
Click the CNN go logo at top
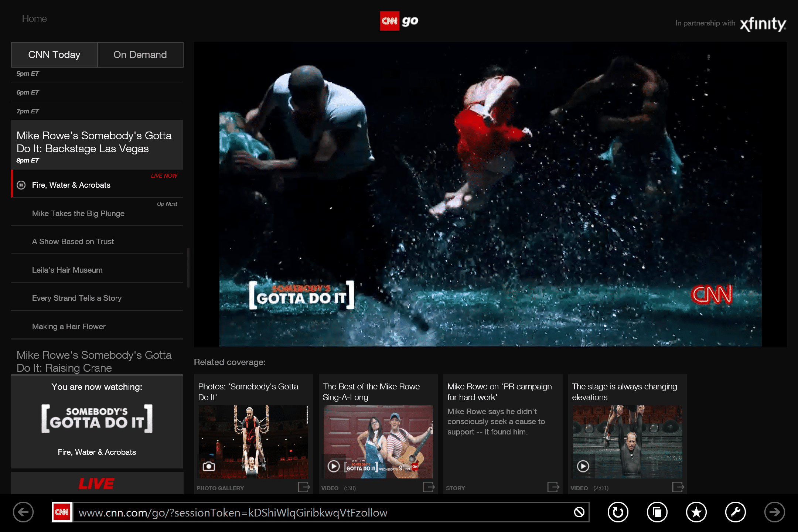point(399,21)
